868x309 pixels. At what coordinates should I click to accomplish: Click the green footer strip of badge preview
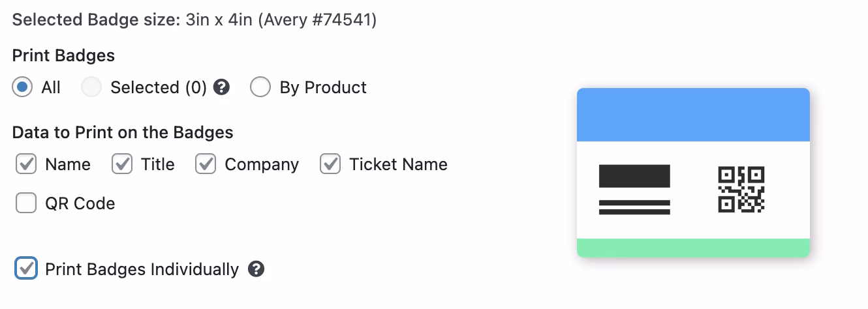coord(693,248)
